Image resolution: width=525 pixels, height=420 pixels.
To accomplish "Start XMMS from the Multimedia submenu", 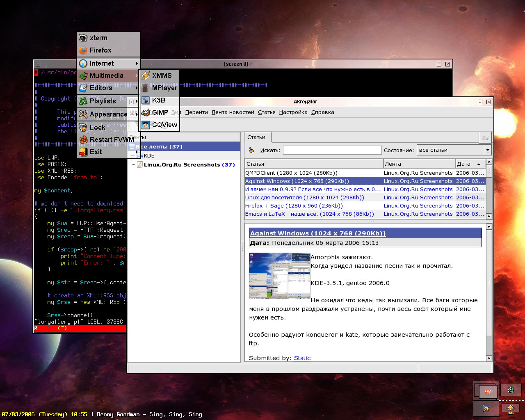I will pos(160,76).
